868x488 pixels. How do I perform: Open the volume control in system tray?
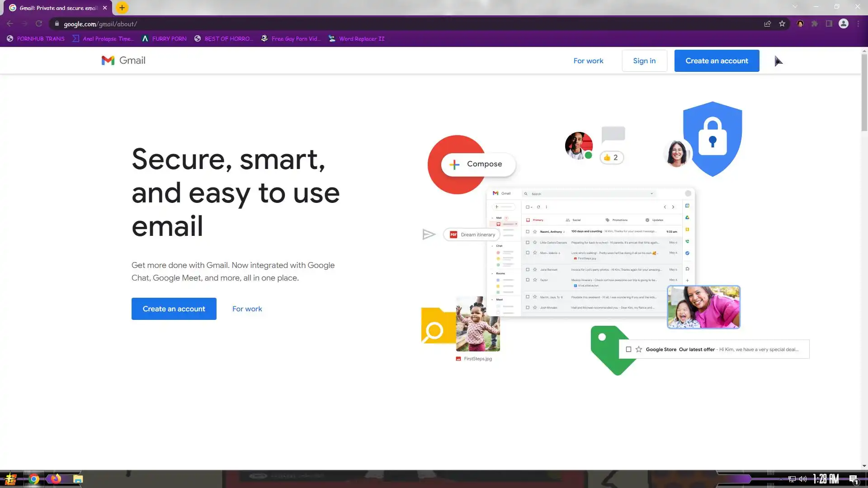point(803,479)
